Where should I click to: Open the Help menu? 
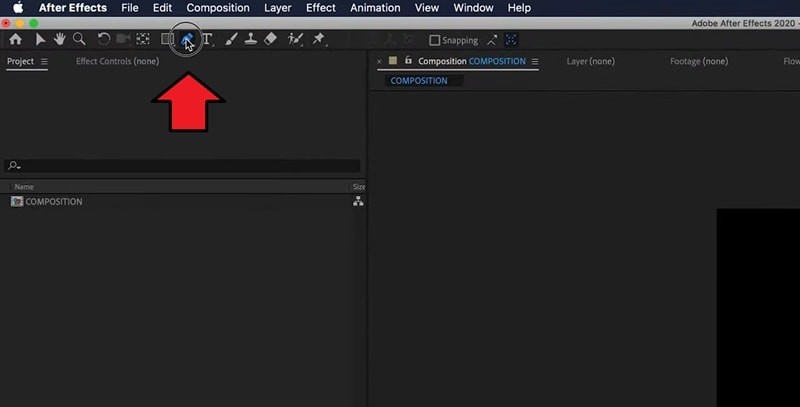[x=519, y=8]
